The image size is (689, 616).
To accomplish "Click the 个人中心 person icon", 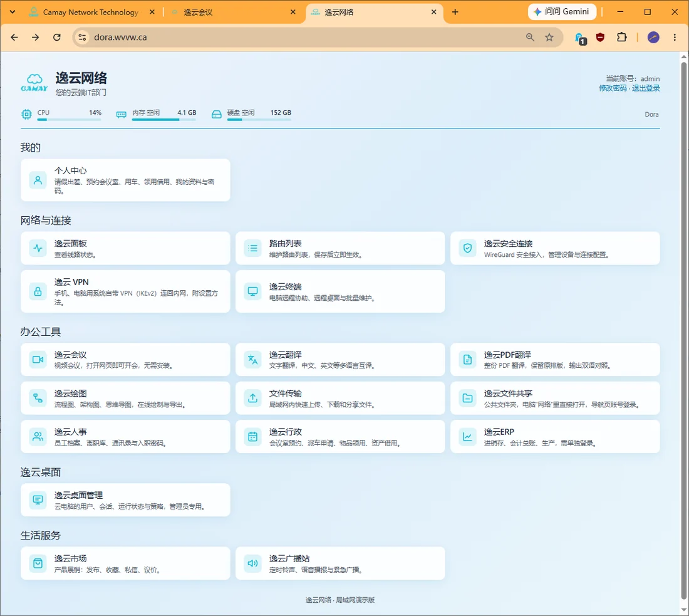I will pyautogui.click(x=38, y=180).
